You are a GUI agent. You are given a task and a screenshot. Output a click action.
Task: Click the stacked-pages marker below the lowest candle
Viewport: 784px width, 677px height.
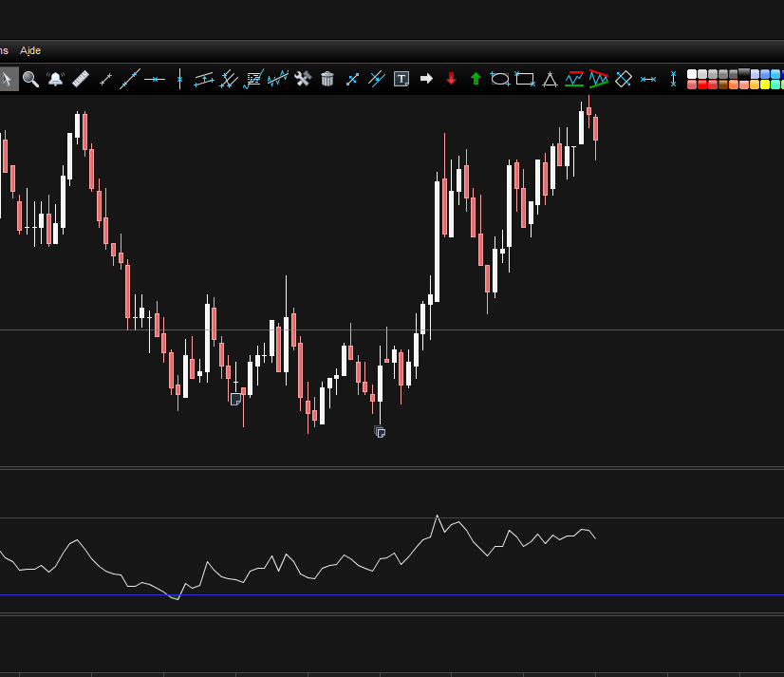click(x=380, y=432)
